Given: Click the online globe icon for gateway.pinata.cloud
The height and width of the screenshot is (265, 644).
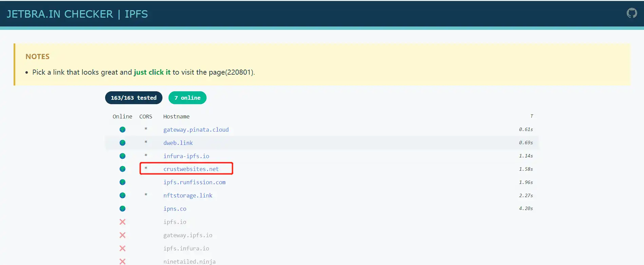Looking at the screenshot, I should [122, 130].
